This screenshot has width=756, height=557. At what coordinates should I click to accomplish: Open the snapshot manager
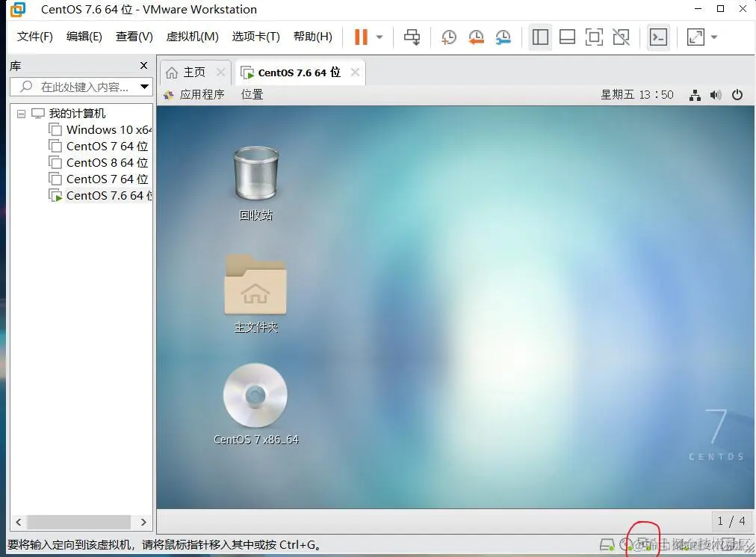(x=503, y=37)
